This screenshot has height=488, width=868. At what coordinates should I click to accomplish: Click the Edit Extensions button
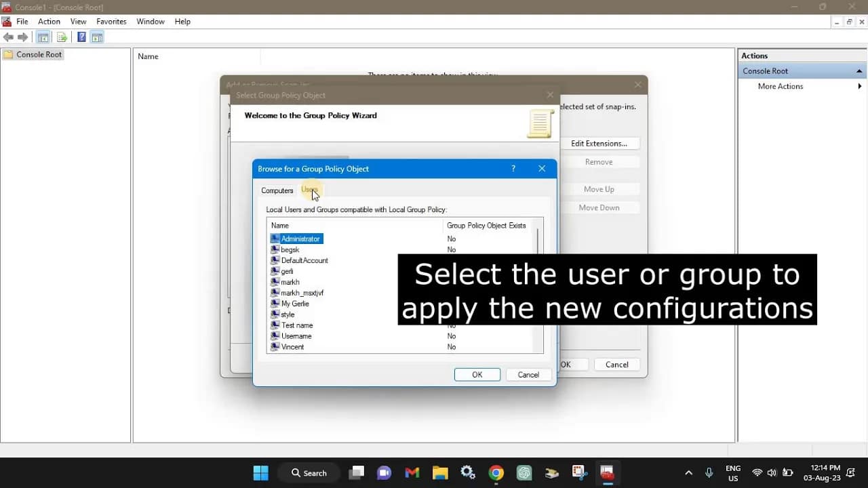(x=600, y=143)
